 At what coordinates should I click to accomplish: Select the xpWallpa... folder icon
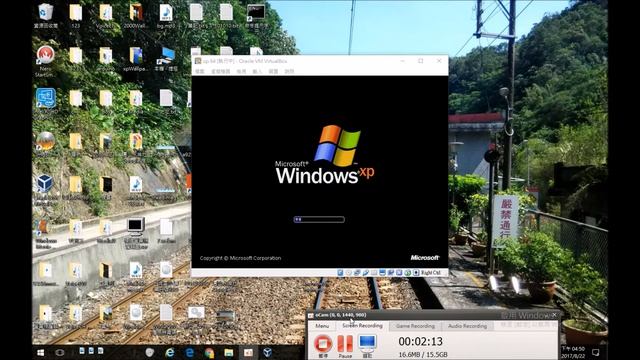(x=136, y=60)
